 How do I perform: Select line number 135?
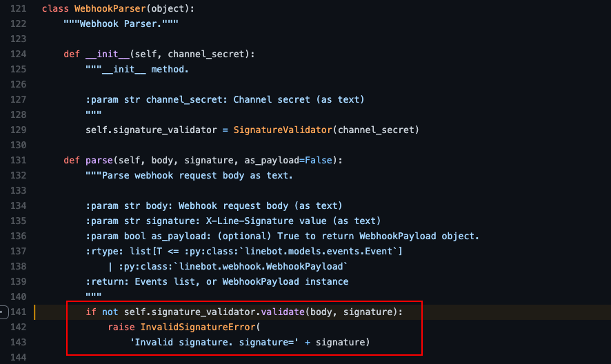[x=19, y=221]
